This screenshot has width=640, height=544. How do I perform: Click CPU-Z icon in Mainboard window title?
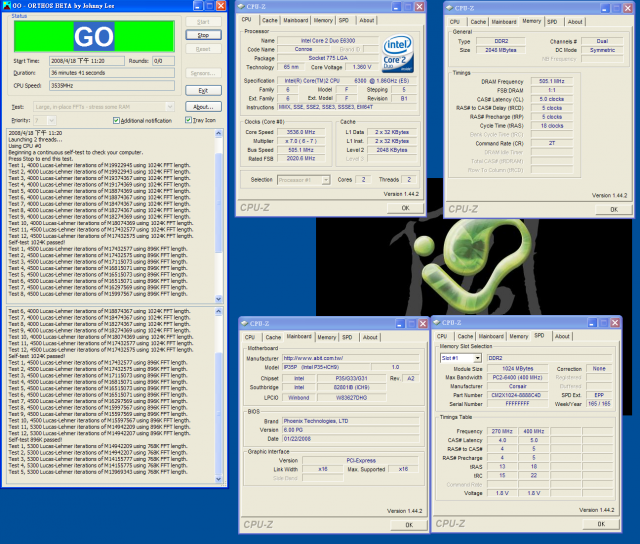pyautogui.click(x=244, y=323)
